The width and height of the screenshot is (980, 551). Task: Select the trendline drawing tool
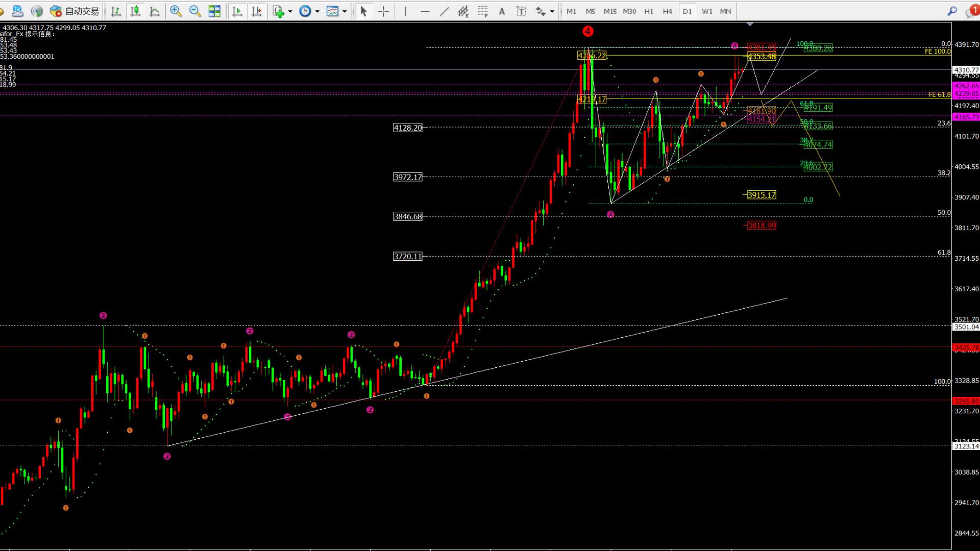444,11
